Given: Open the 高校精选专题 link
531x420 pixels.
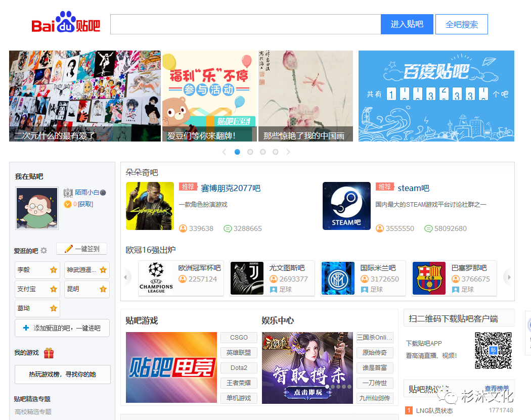Looking at the screenshot, I should click(x=33, y=411).
